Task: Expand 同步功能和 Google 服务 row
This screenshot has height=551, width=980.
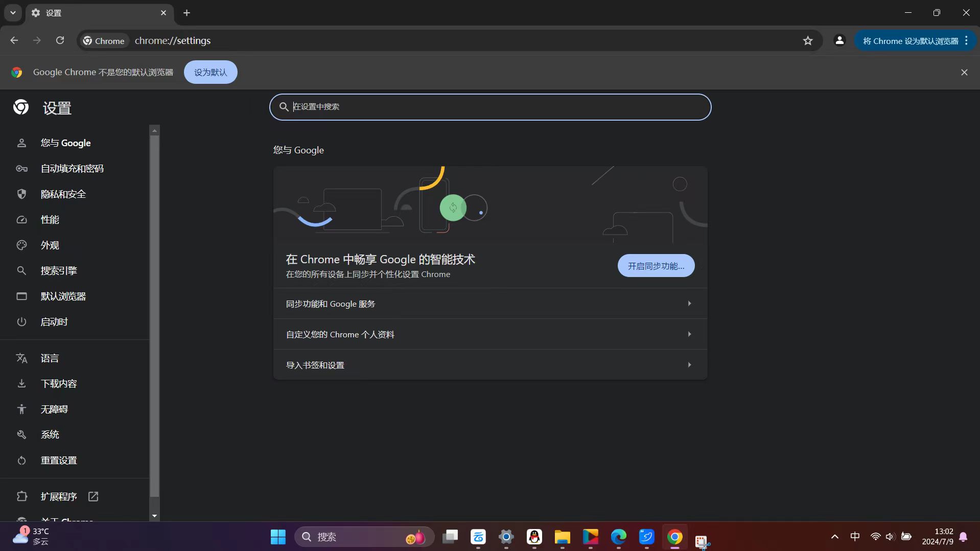Action: pos(489,304)
